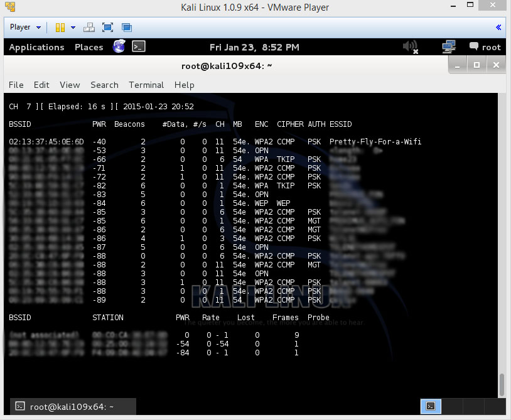The width and height of the screenshot is (511, 420).
Task: Click the #Data, column header
Action: (x=175, y=124)
